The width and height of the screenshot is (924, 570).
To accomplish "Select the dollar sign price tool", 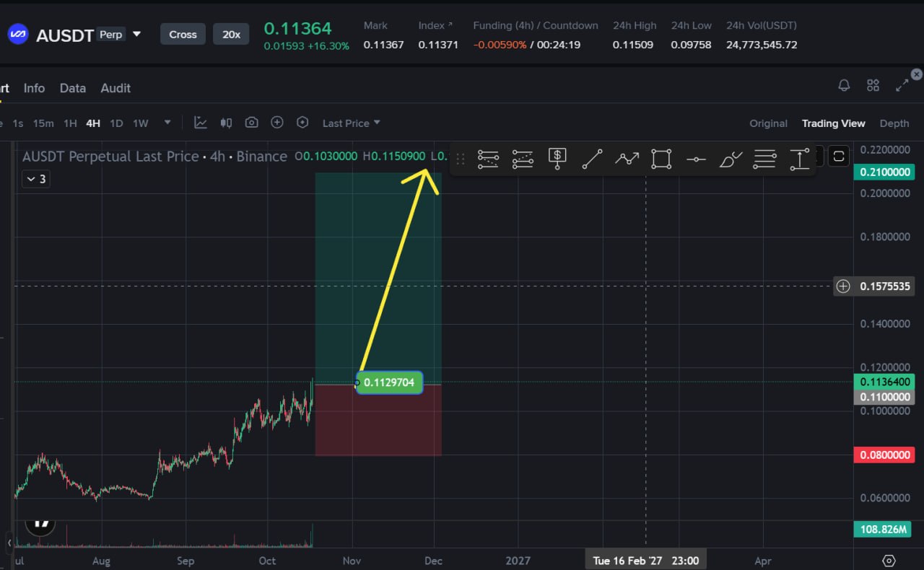I will pyautogui.click(x=557, y=159).
